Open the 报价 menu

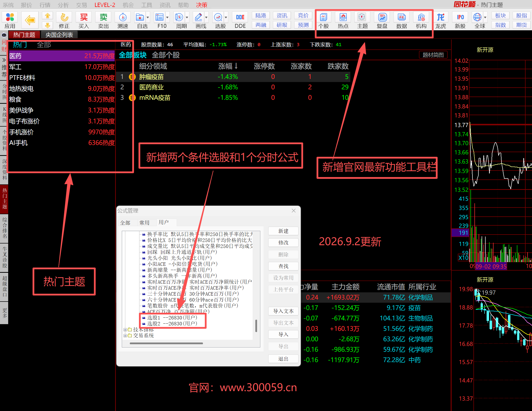point(26,5)
